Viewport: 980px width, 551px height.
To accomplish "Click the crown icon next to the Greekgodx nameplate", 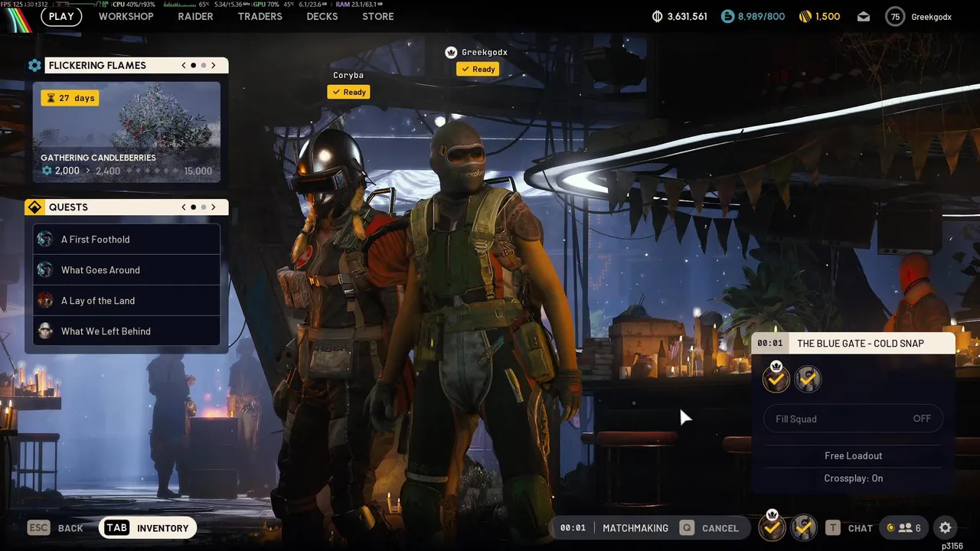I will coord(452,52).
